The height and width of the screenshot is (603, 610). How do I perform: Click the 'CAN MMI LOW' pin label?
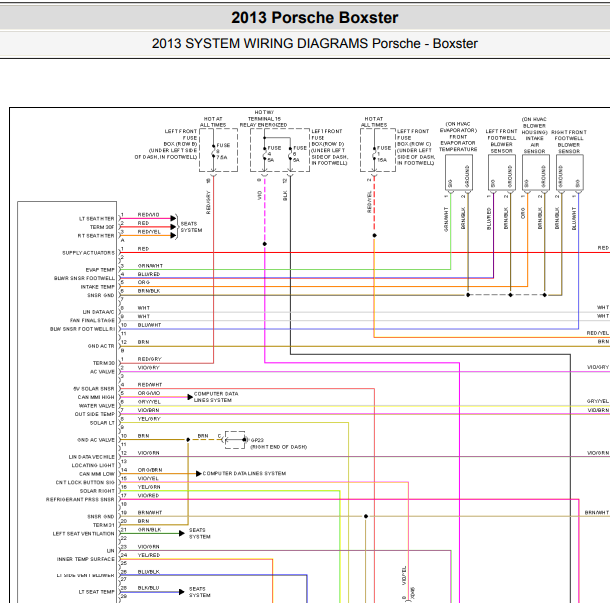pyautogui.click(x=96, y=474)
